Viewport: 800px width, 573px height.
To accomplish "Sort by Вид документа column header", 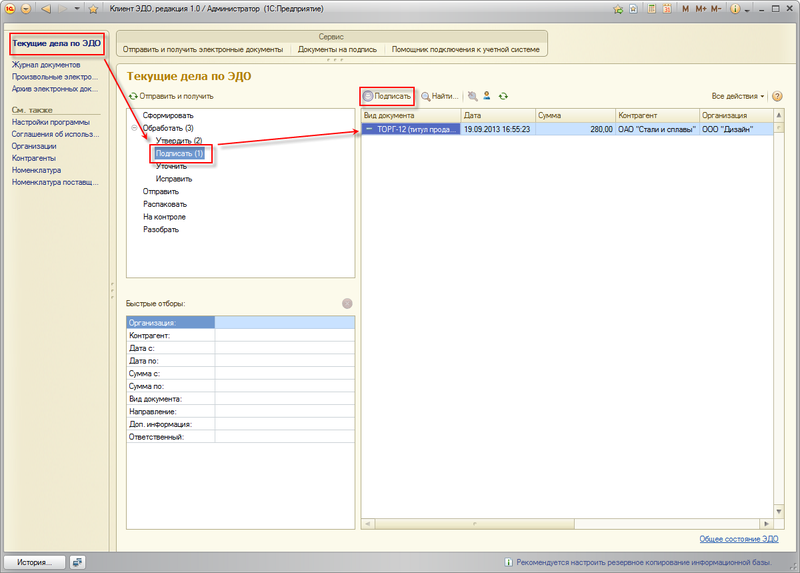I will (411, 115).
